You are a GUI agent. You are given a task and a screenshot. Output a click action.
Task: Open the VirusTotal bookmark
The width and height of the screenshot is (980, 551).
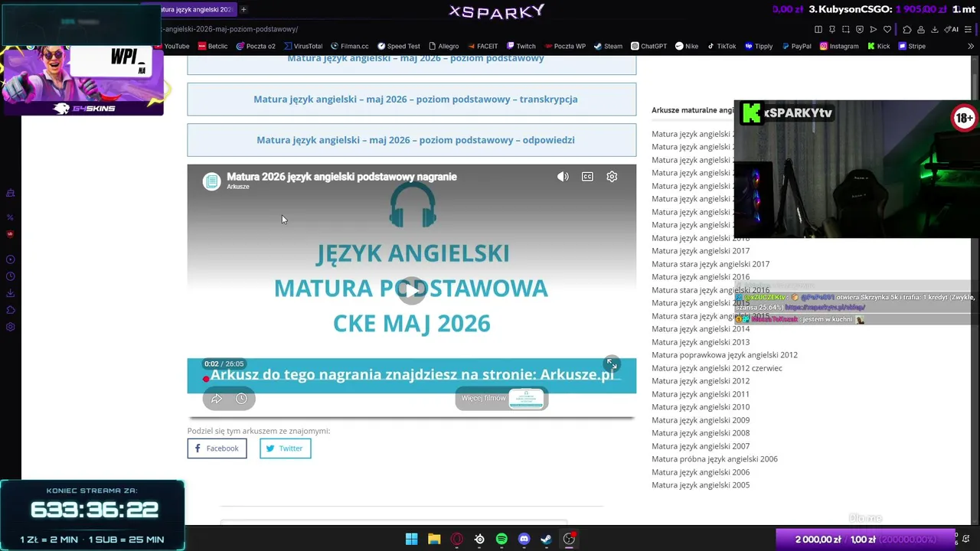coord(303,46)
